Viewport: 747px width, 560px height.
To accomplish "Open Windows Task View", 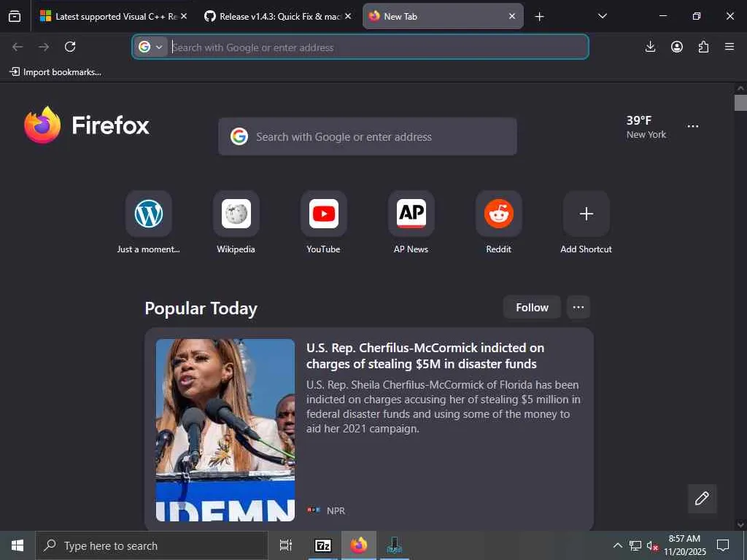I will click(x=286, y=545).
